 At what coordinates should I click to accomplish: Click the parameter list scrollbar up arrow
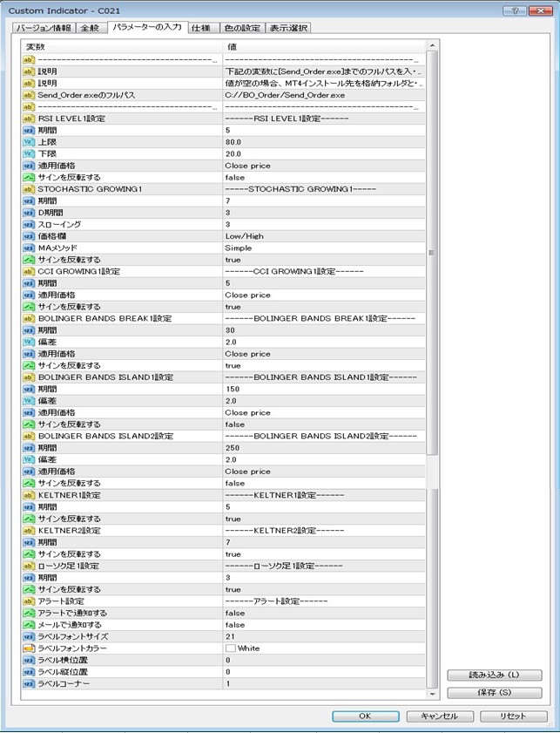coord(432,45)
